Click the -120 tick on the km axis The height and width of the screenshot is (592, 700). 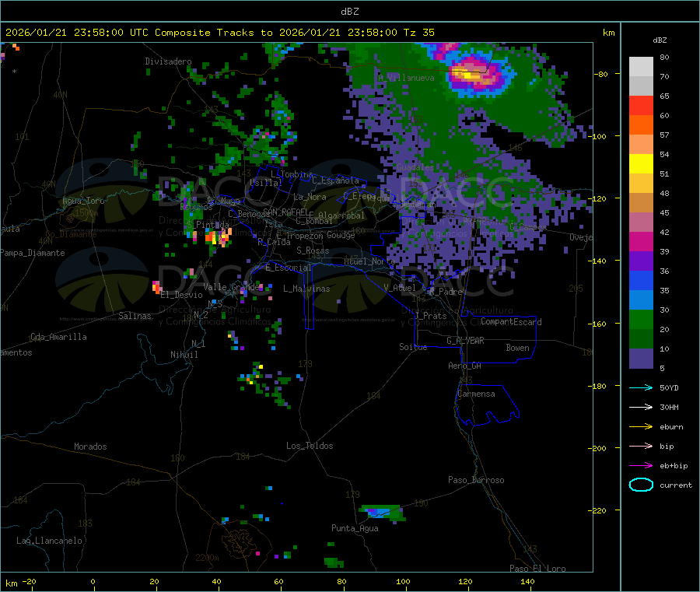[x=599, y=198]
